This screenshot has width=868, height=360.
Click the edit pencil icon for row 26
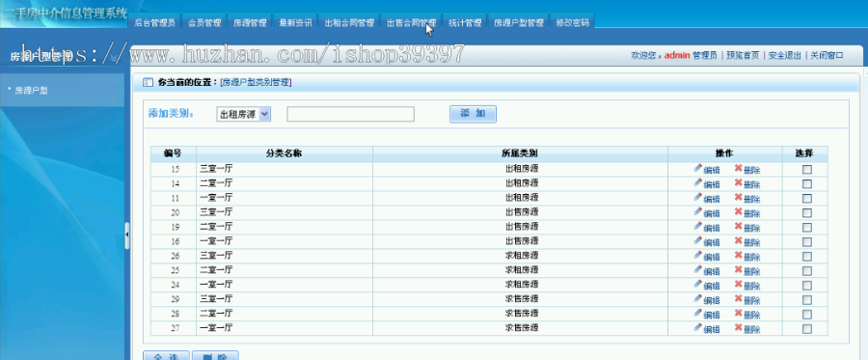coord(698,254)
